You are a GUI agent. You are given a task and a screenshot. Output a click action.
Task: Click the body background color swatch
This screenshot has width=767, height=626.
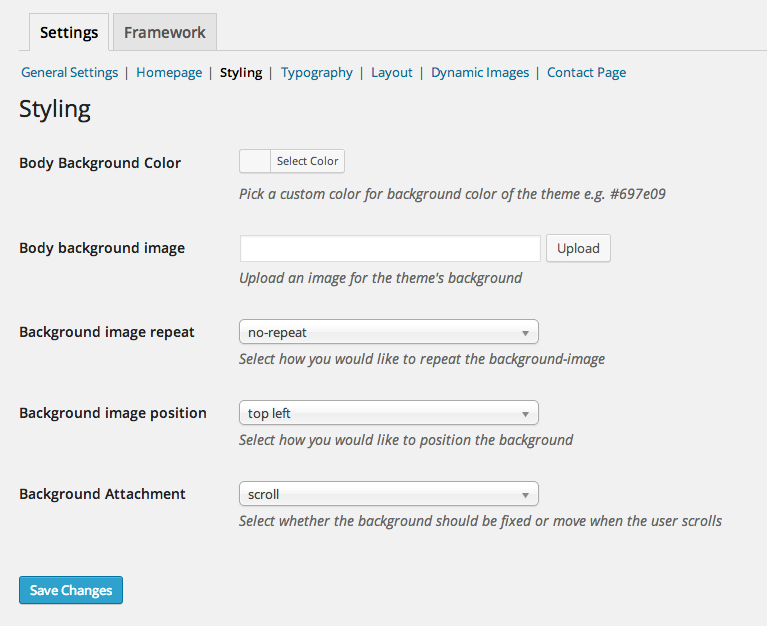click(x=255, y=161)
